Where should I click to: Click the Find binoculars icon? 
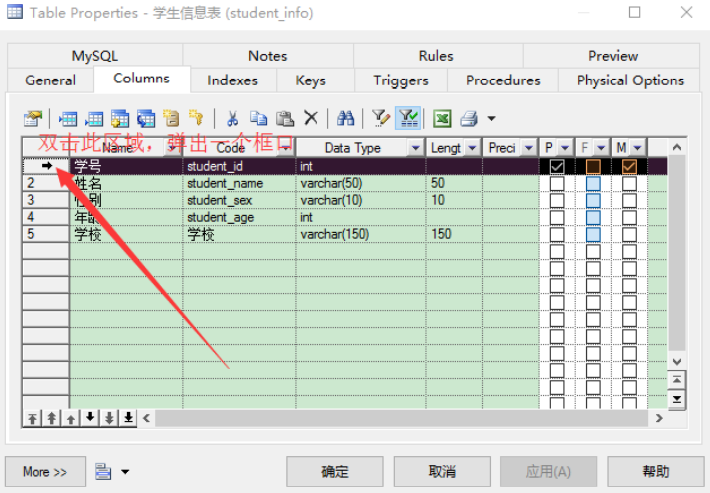[346, 118]
